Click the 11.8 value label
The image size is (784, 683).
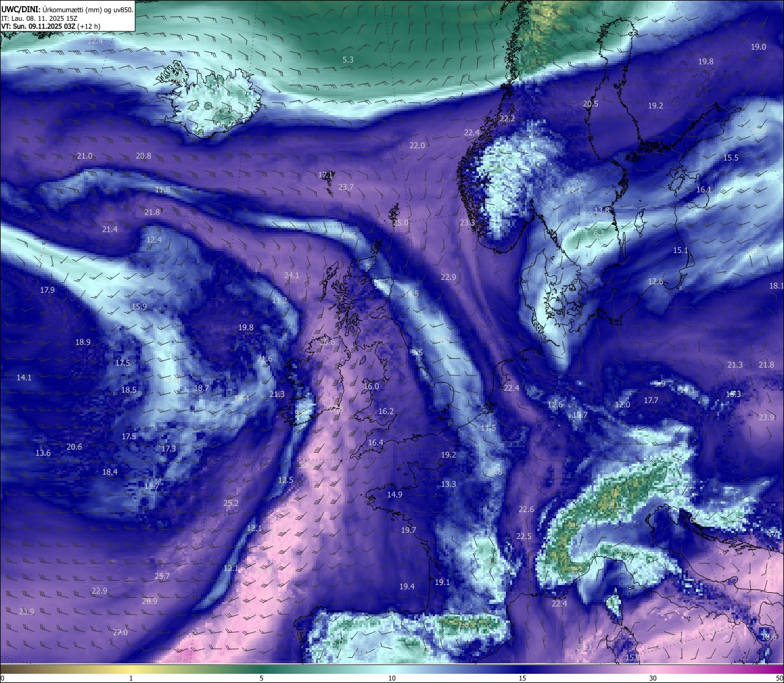(162, 189)
